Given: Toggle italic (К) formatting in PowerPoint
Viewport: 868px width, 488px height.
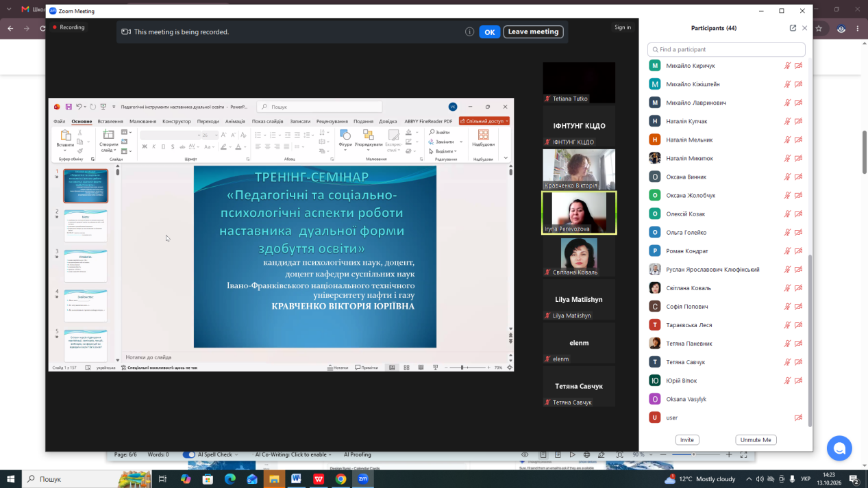Looking at the screenshot, I should pos(153,146).
